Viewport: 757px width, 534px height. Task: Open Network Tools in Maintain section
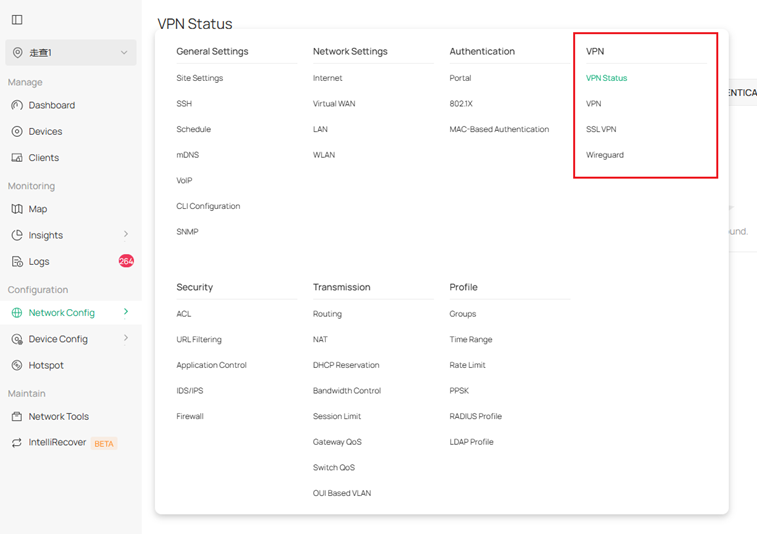pos(58,417)
